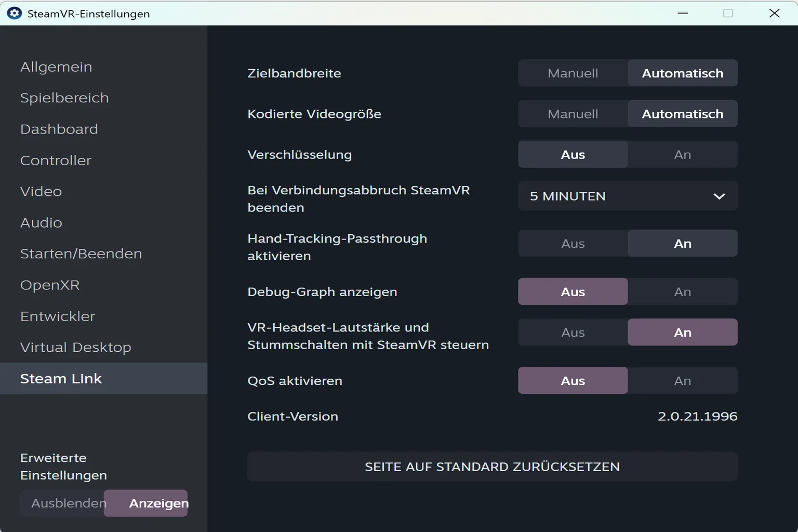The width and height of the screenshot is (798, 532).
Task: Set Zielbandbreite to Manuell
Action: (x=573, y=73)
